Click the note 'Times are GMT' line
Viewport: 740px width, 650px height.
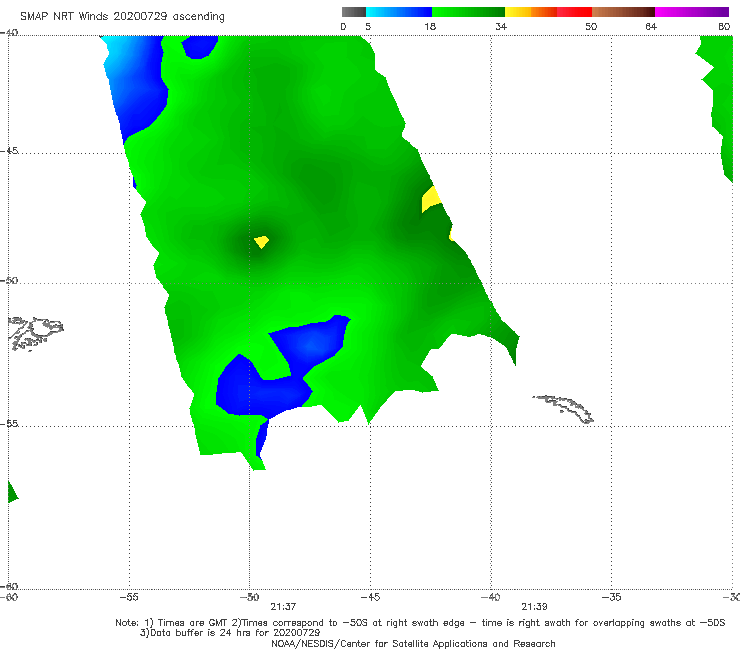click(x=420, y=623)
